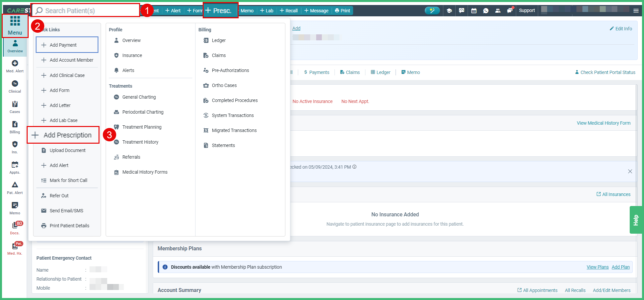Screen dimensions: 644x300
Task: Open the WhatsApp icon in the header
Action: click(486, 10)
